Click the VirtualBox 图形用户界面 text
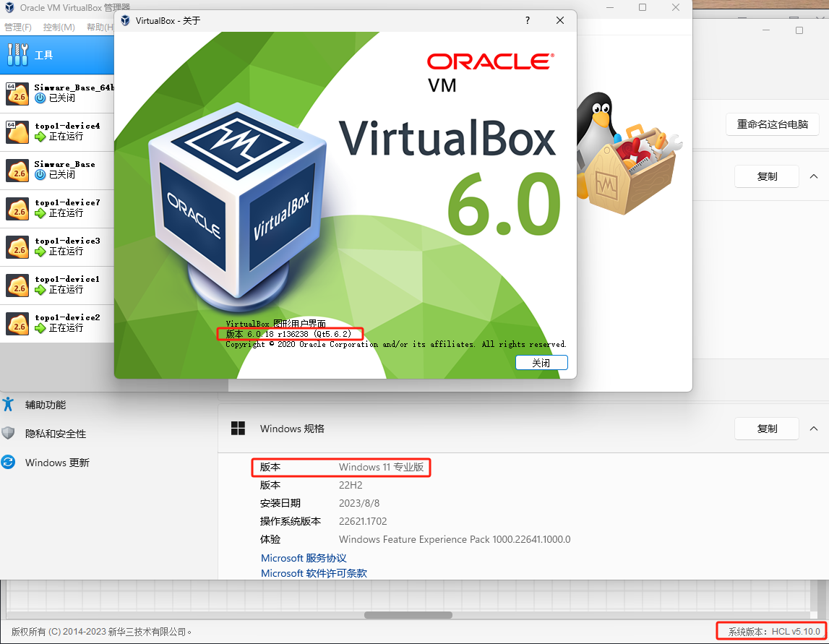 275,324
